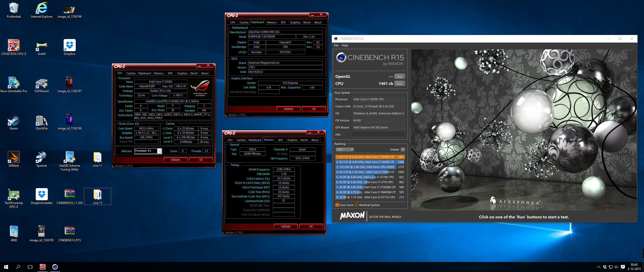Click Validate in the Memory CPU-Z window
This screenshot has height=272, width=644.
coord(286,226)
